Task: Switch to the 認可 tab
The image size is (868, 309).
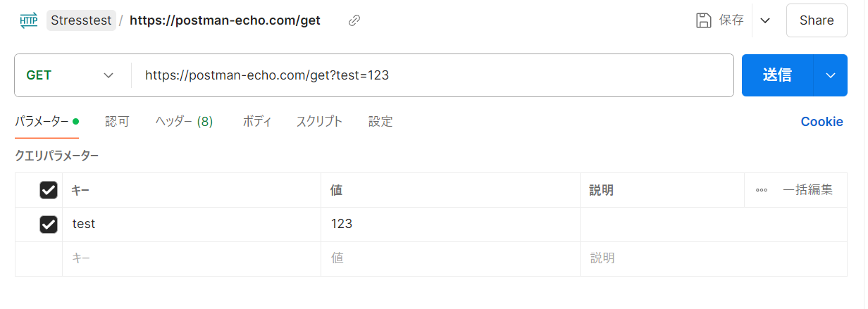Action: pos(117,122)
